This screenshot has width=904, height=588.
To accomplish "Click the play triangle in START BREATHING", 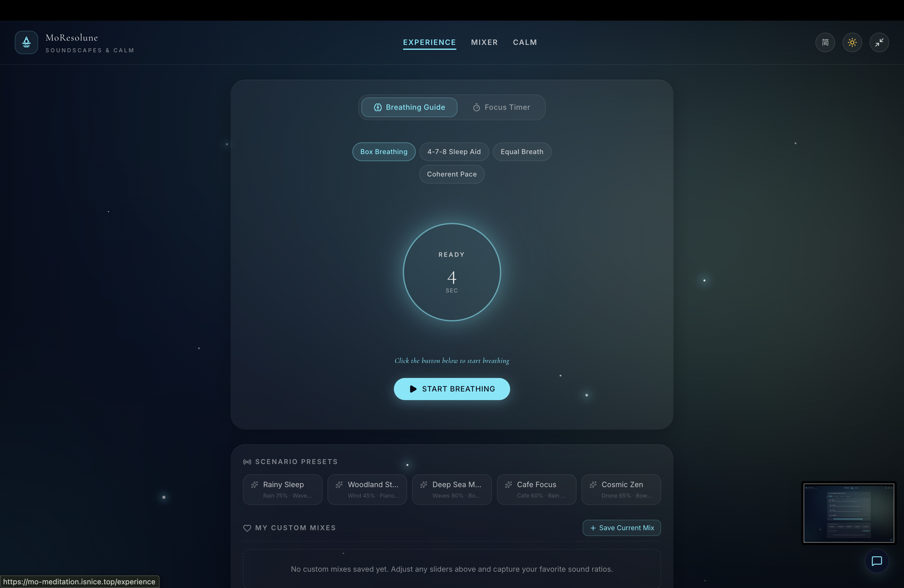I will coord(413,389).
